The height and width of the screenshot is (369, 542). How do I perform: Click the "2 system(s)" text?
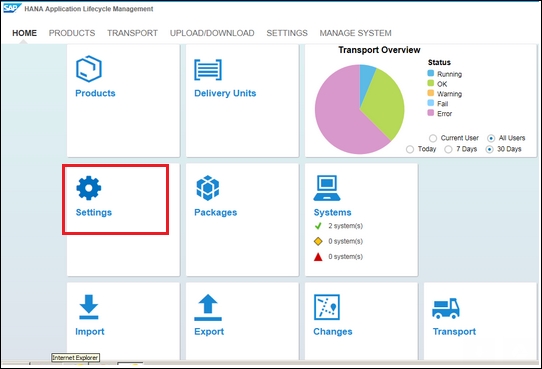coord(345,226)
